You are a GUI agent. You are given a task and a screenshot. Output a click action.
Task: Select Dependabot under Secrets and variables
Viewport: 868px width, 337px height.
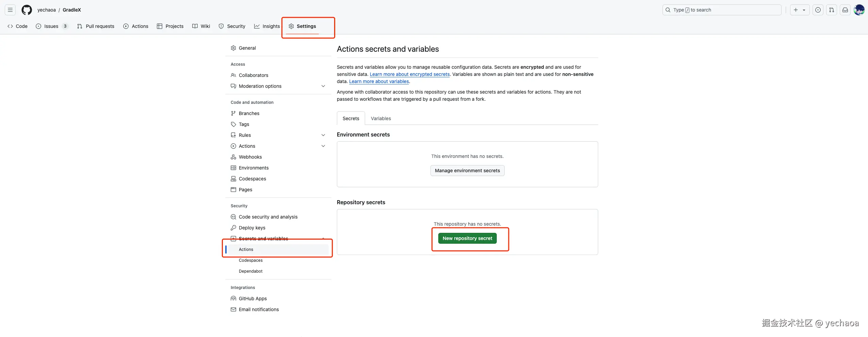[x=250, y=271]
